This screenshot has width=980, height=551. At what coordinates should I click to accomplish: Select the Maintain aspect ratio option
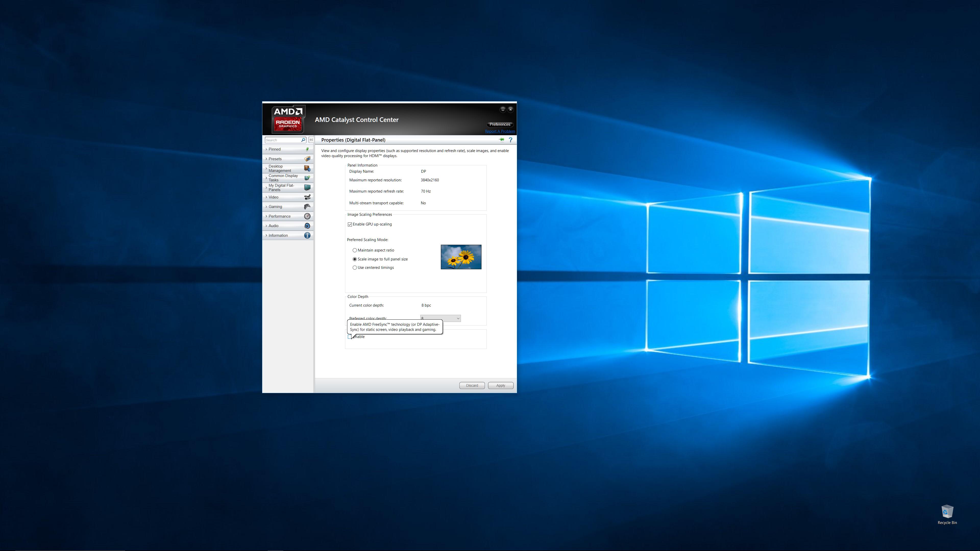(354, 250)
